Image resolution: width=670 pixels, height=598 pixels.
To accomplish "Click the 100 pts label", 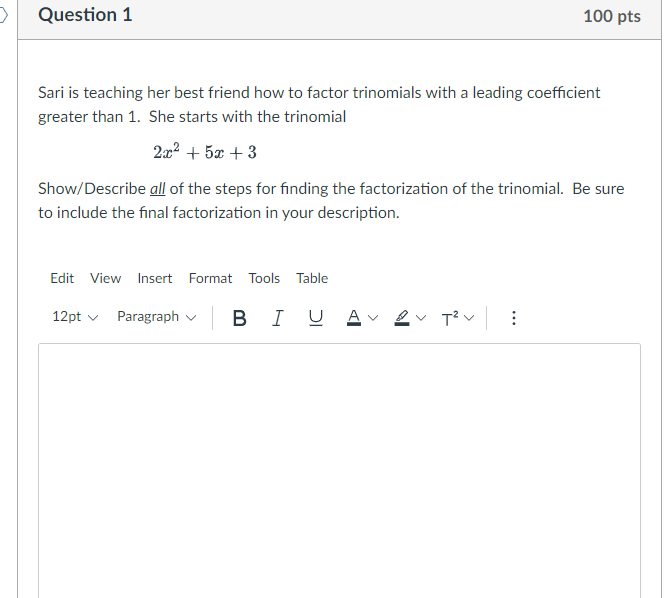I will click(612, 16).
